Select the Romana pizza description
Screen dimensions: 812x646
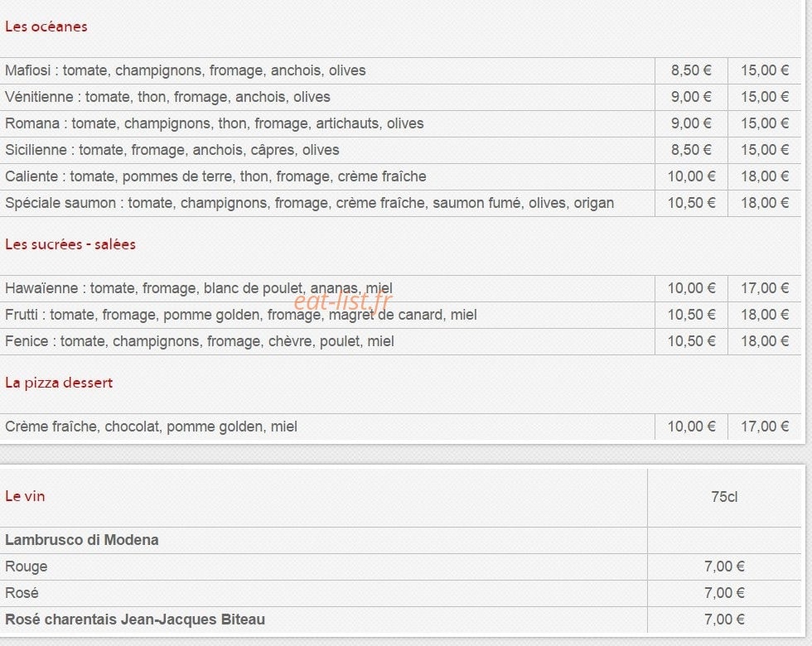pyautogui.click(x=215, y=123)
